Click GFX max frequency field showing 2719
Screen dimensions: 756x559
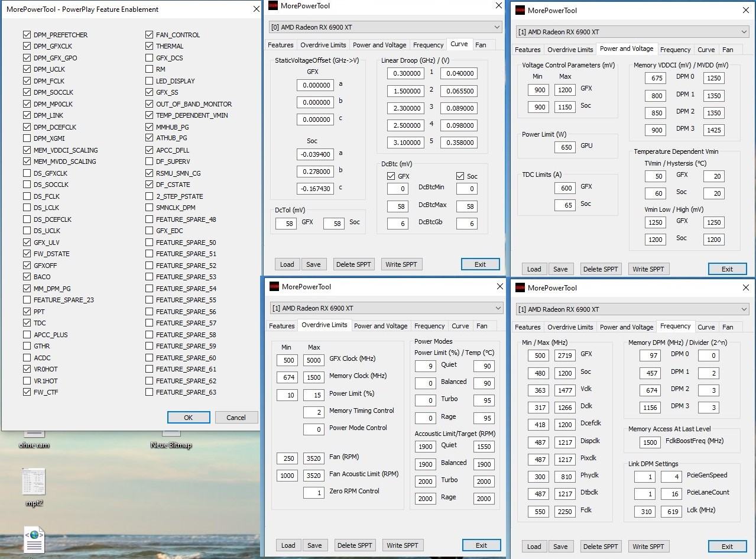(564, 355)
